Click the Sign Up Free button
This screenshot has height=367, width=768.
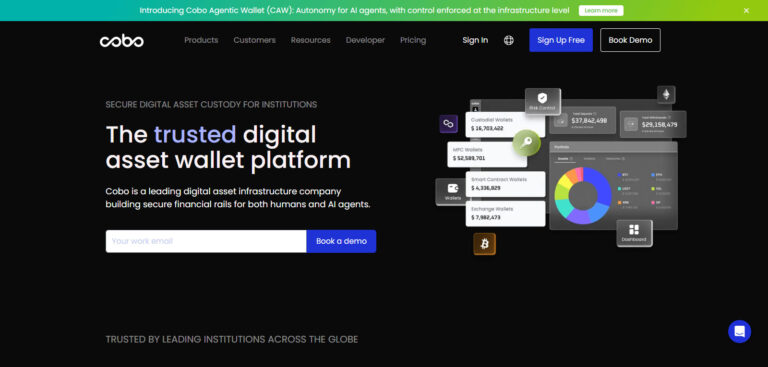click(561, 40)
